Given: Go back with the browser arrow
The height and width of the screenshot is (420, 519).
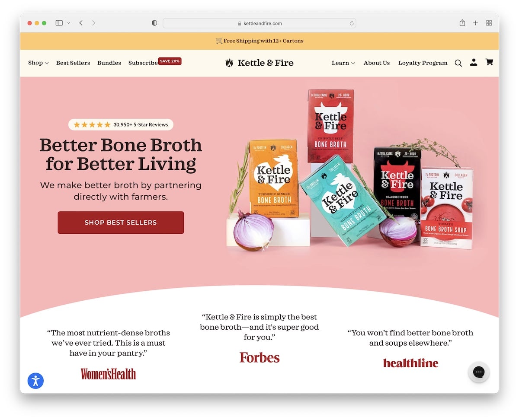Looking at the screenshot, I should (x=81, y=23).
